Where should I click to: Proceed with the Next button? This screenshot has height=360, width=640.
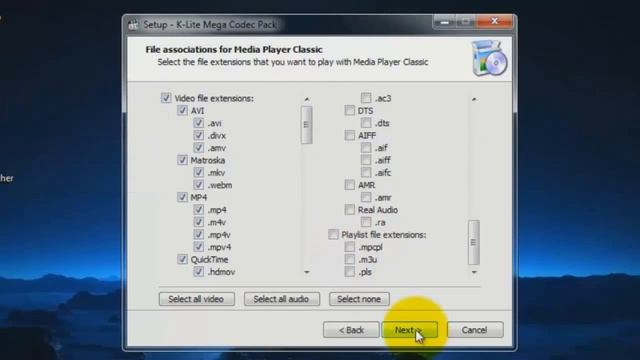pyautogui.click(x=409, y=330)
